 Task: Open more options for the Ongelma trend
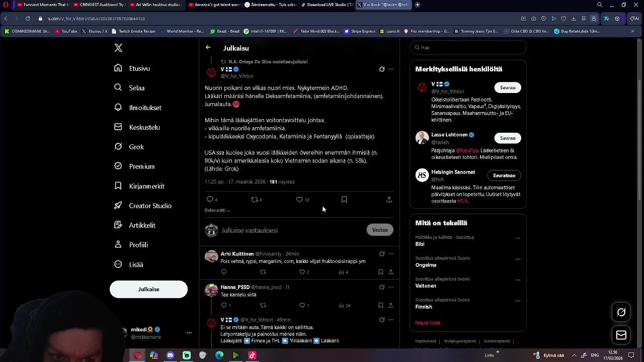tap(518, 259)
